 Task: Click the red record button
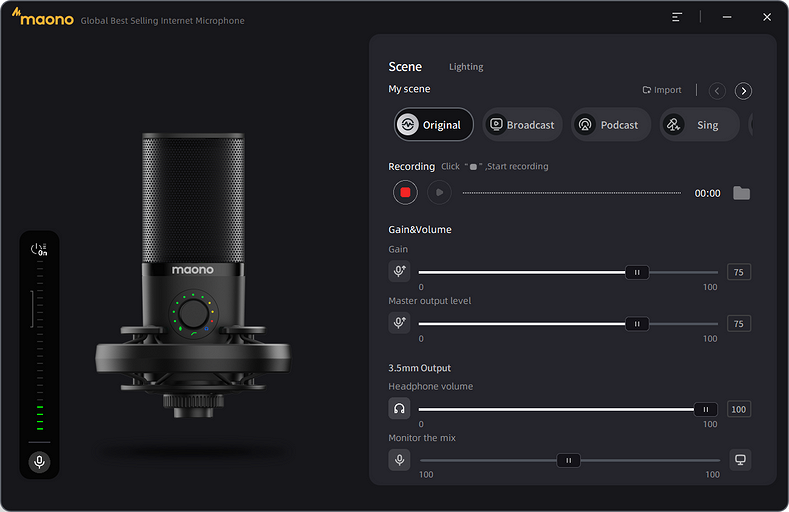point(405,192)
